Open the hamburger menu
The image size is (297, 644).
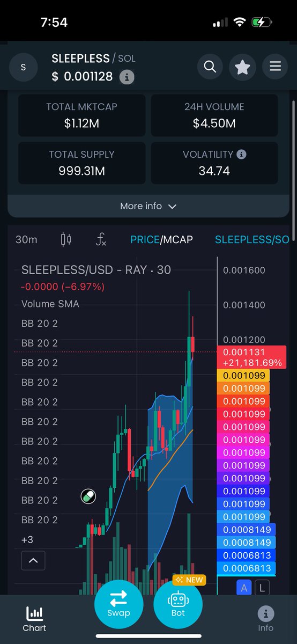pos(275,67)
